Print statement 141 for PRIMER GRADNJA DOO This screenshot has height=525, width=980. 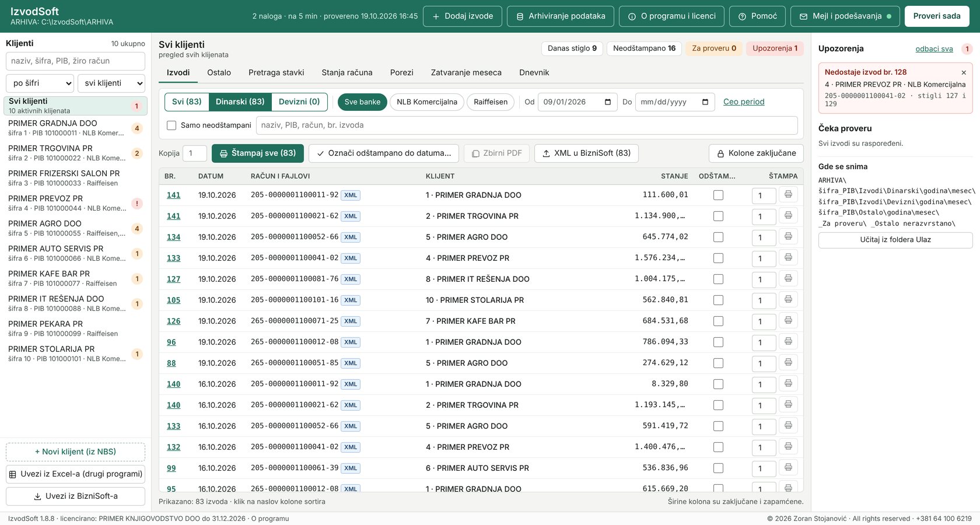point(788,194)
